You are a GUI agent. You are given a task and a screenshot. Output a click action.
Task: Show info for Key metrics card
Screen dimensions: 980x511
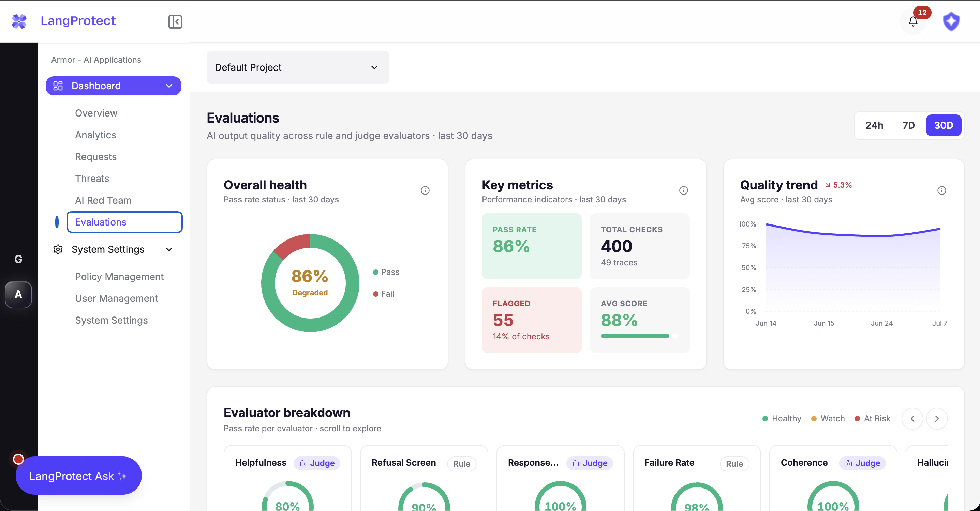point(683,190)
